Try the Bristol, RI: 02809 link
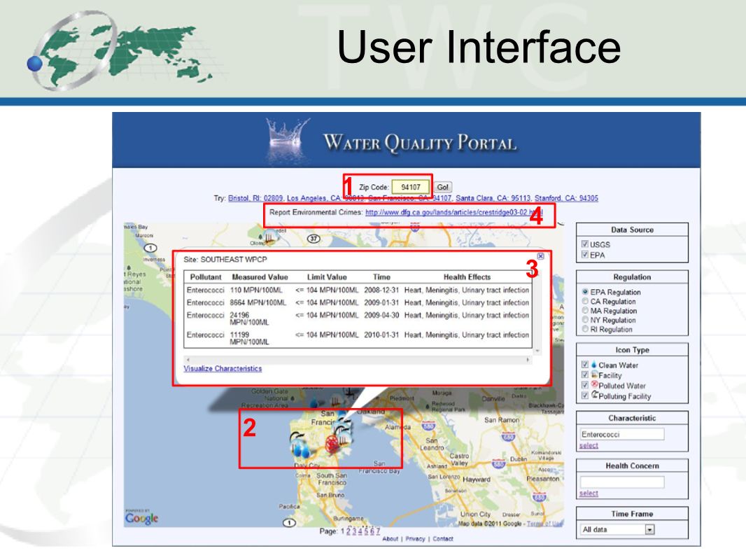Screen dimensions: 746x560 [x=255, y=198]
